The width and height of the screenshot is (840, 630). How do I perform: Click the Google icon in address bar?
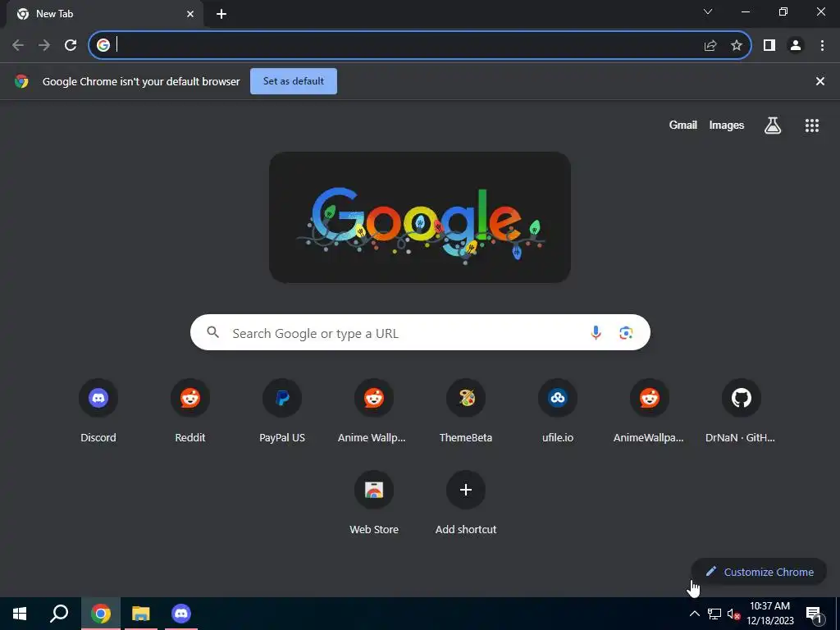pos(103,46)
